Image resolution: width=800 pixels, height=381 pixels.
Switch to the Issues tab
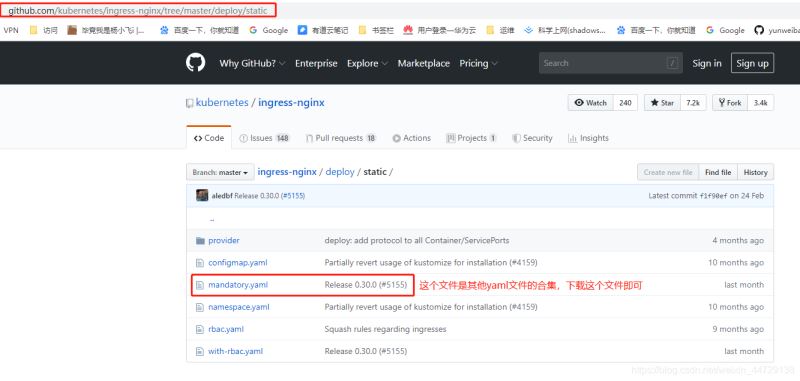pyautogui.click(x=264, y=138)
